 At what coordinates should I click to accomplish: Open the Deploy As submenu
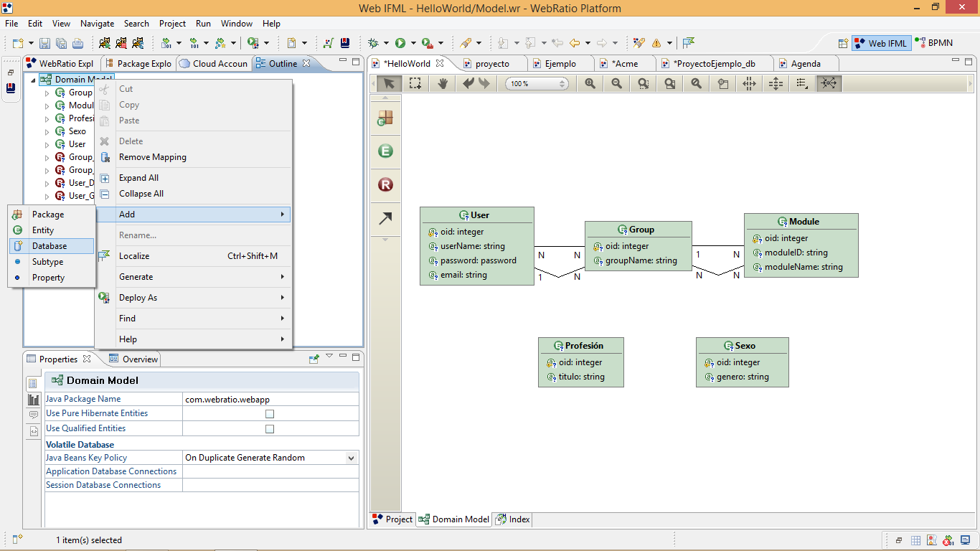tap(194, 298)
